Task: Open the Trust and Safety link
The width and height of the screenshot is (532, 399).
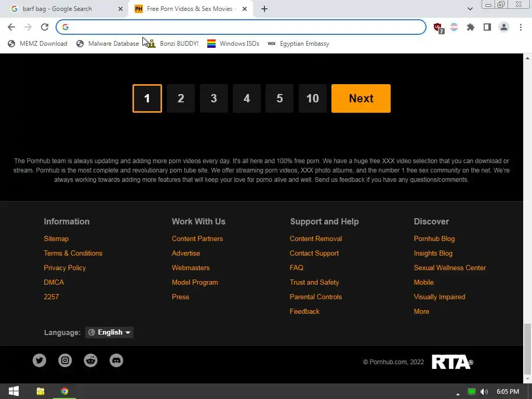Action: pyautogui.click(x=314, y=282)
